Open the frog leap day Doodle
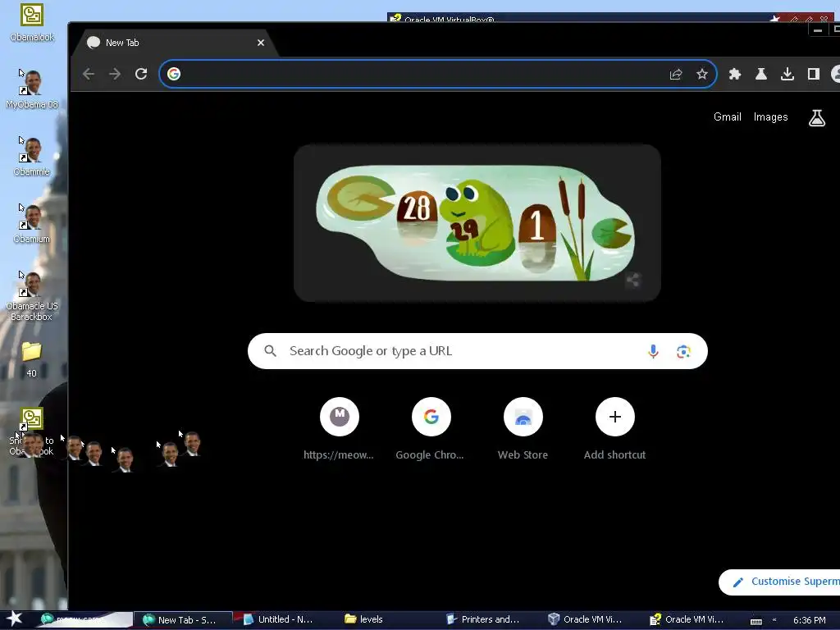Image resolution: width=840 pixels, height=630 pixels. click(x=477, y=223)
